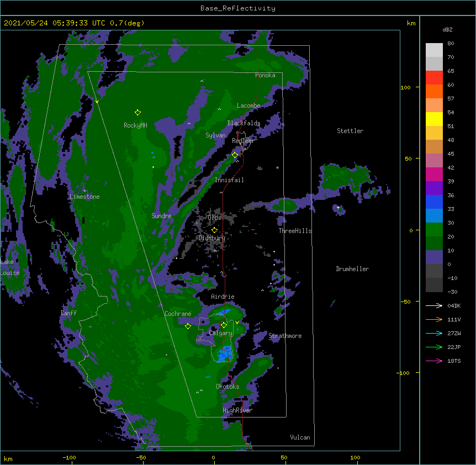Click the slate-blue 10–0 dBZ swatch
The height and width of the screenshot is (465, 476).
point(434,257)
